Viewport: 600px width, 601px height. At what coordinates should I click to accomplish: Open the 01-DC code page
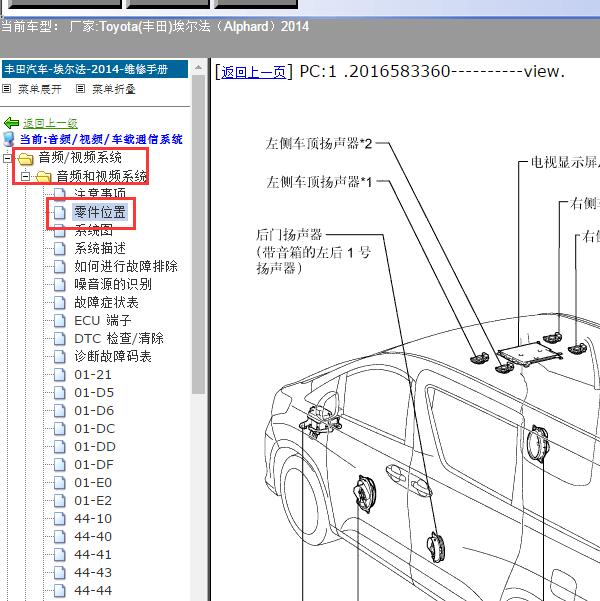(94, 429)
